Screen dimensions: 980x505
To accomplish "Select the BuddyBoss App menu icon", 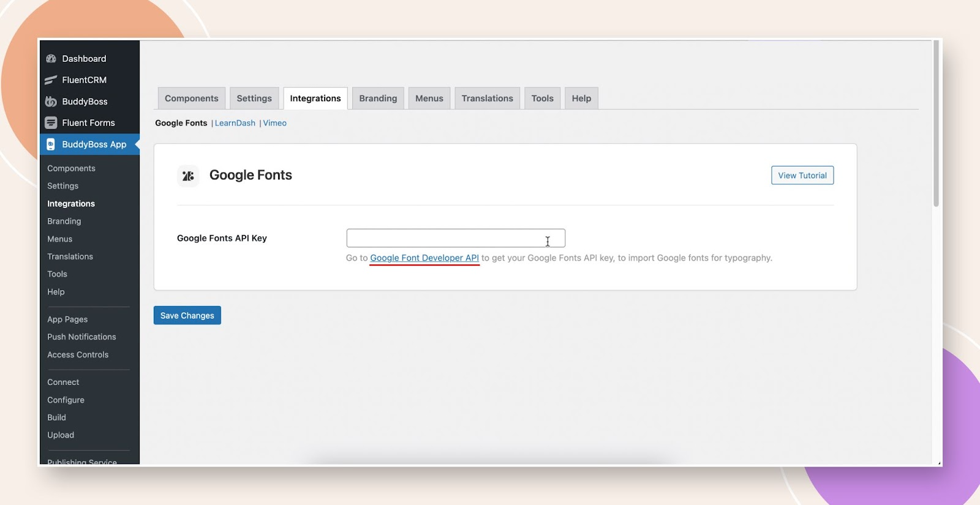I will pos(51,144).
